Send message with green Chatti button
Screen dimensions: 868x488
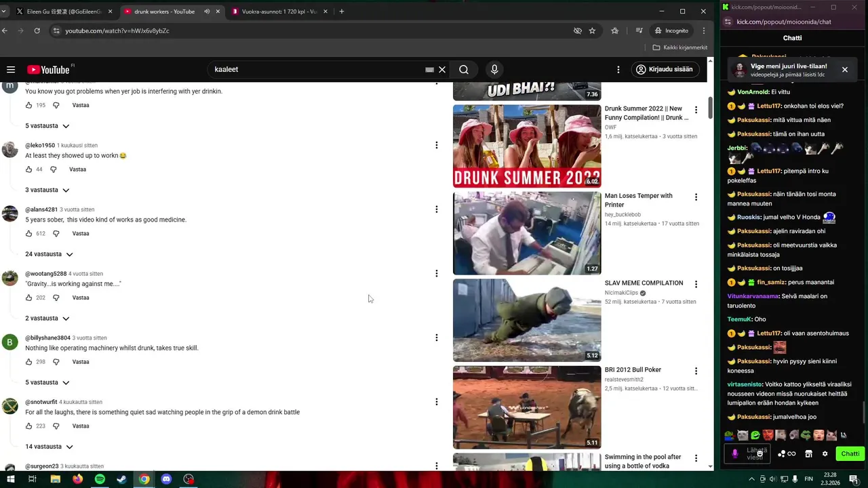coord(850,453)
